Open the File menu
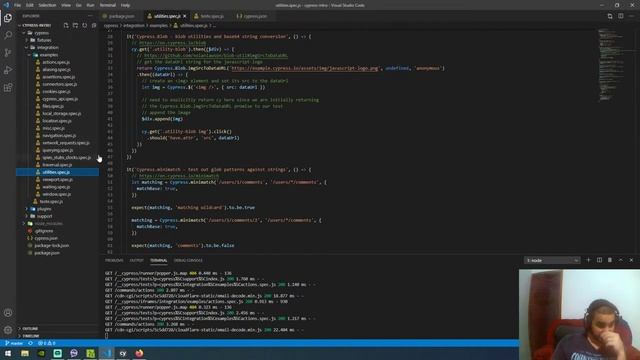This screenshot has width=640, height=360. 18,5
